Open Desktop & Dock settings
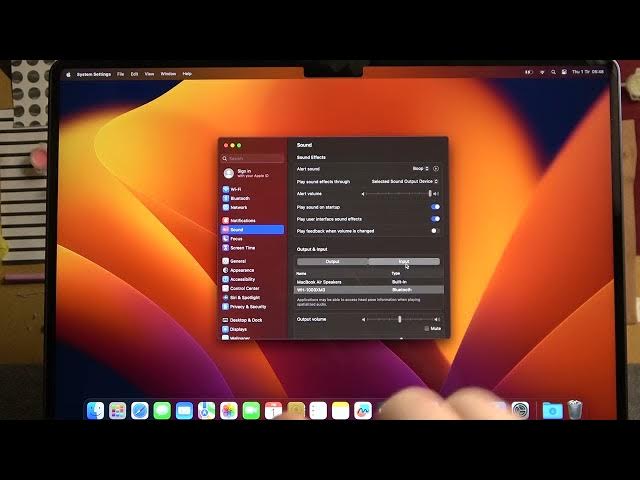Viewport: 640px width, 480px height. 242,320
